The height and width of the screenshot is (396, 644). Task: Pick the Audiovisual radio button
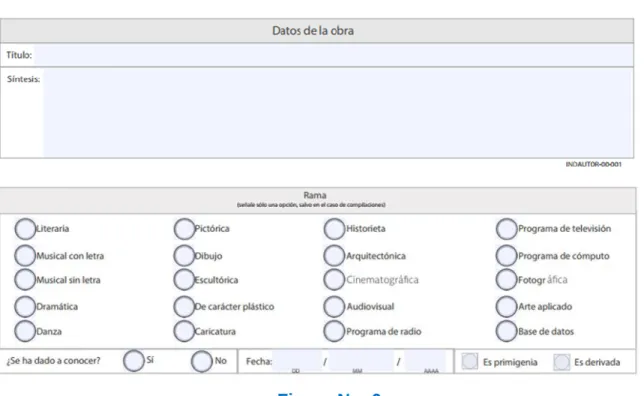point(334,306)
